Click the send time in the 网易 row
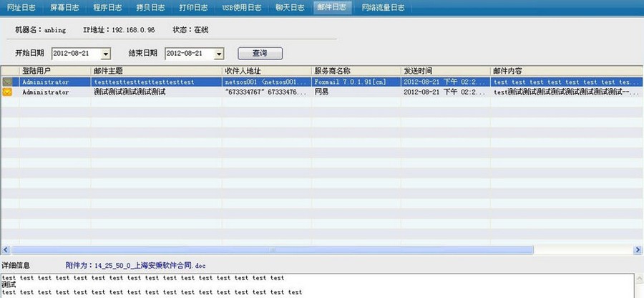The image size is (644, 298). click(445, 92)
